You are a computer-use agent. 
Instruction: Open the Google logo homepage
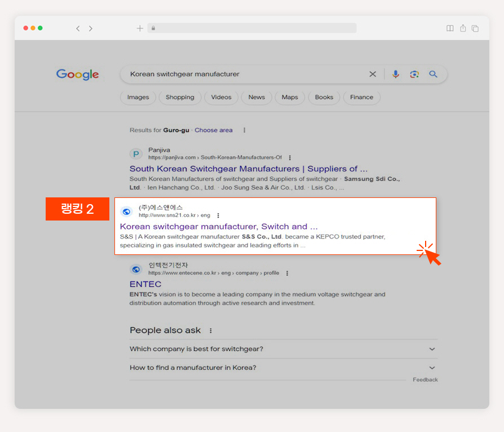tap(77, 74)
